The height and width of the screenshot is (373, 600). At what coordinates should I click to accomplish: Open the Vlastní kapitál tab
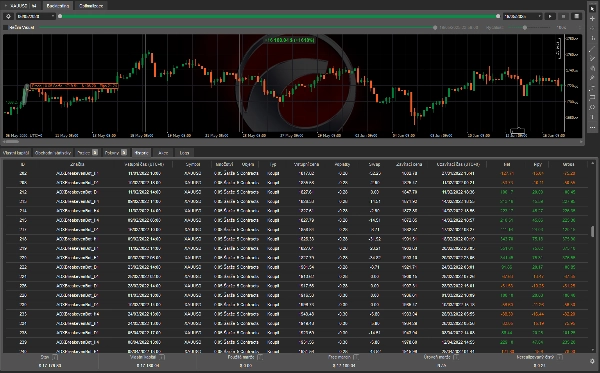tap(16, 153)
